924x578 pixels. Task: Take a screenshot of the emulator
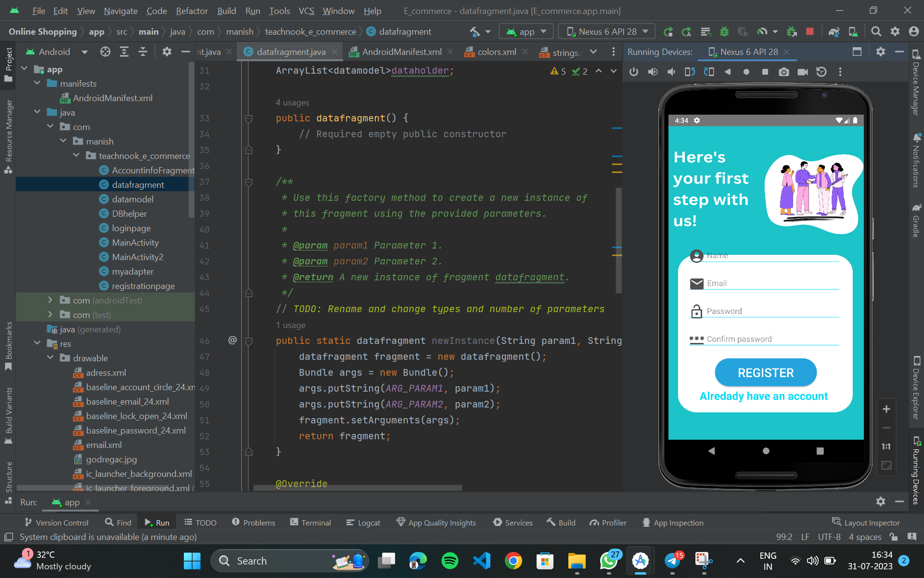click(x=784, y=72)
